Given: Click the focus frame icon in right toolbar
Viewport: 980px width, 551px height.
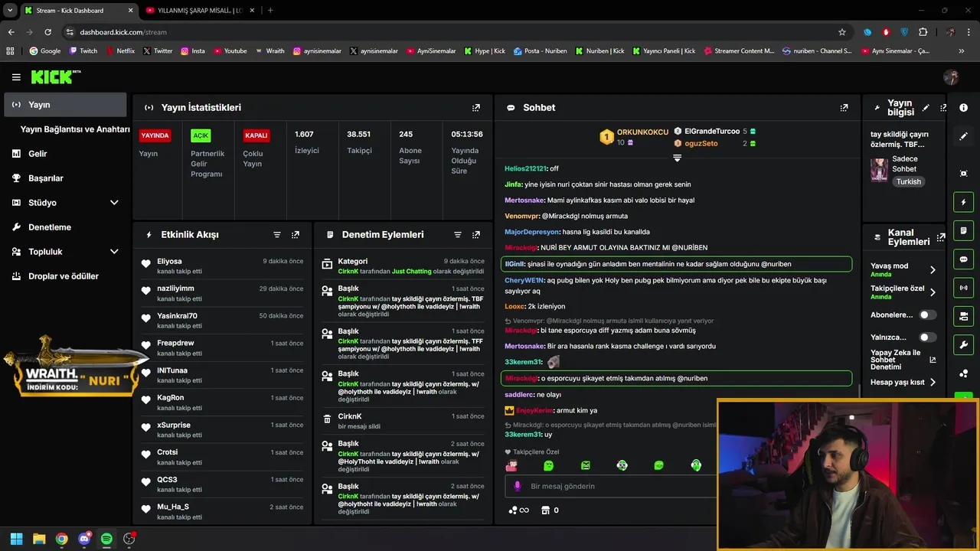Looking at the screenshot, I should pos(964,174).
